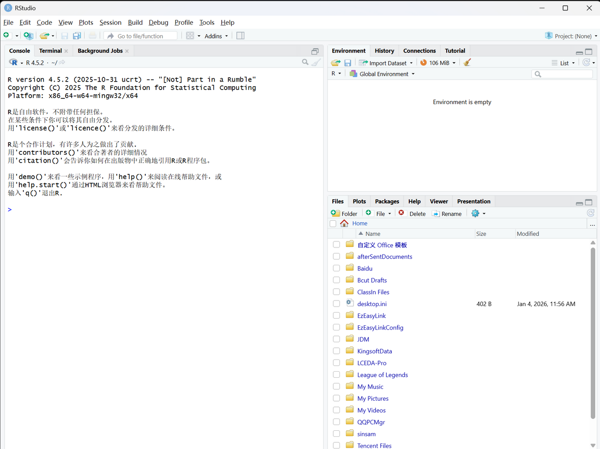Select the checkbox beside My Music
This screenshot has height=449, width=600.
click(x=337, y=387)
